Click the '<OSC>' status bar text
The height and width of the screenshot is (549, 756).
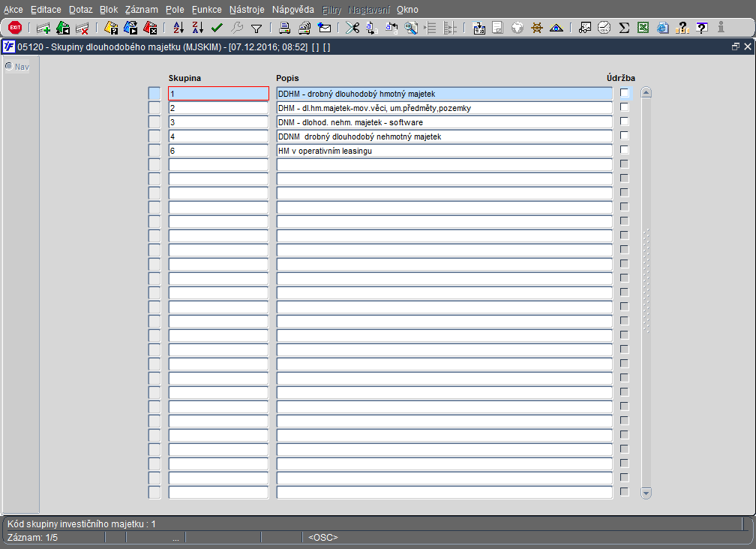click(x=323, y=538)
